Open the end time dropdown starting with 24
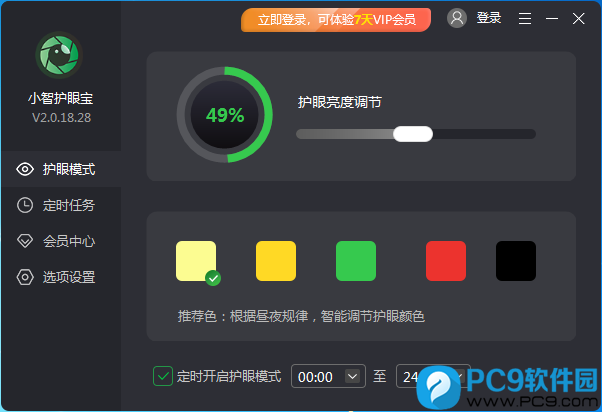The height and width of the screenshot is (412, 602). 433,376
